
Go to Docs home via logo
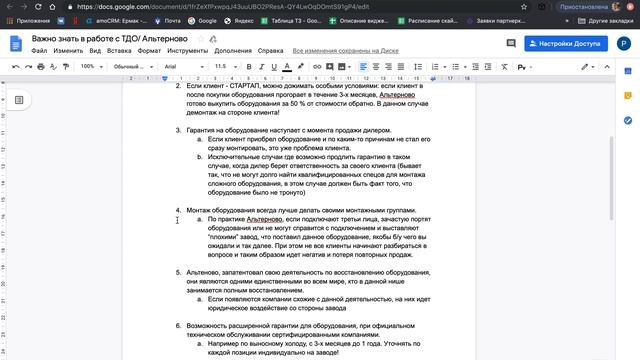[x=16, y=44]
